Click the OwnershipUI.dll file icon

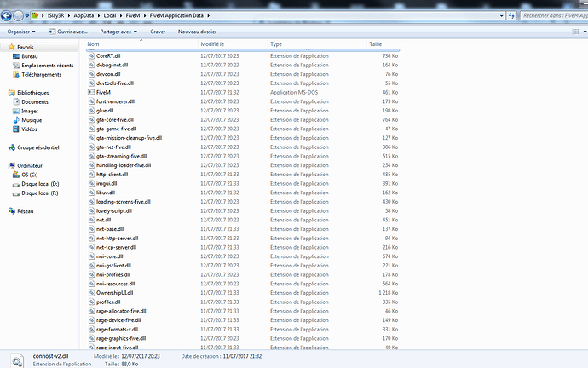91,293
